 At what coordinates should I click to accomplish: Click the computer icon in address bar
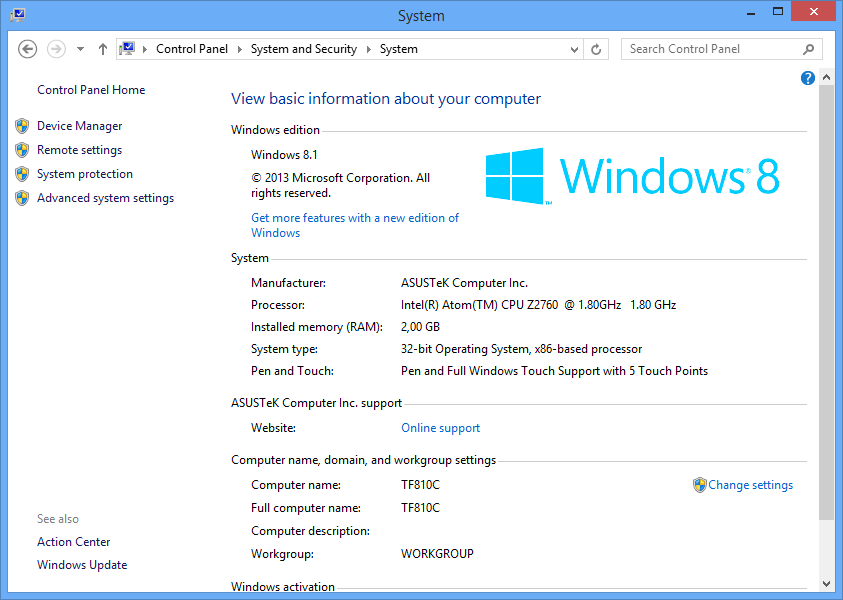click(127, 48)
